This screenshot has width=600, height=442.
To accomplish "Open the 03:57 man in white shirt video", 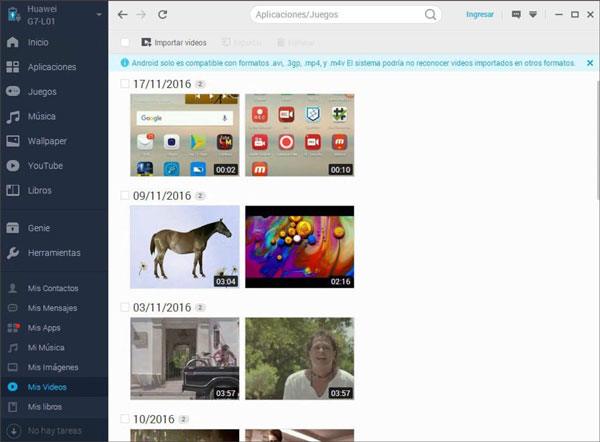I will [x=300, y=359].
